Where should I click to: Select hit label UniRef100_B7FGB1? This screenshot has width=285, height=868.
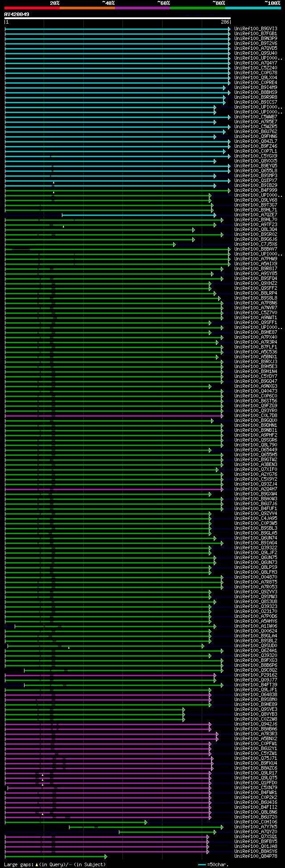tap(256, 34)
